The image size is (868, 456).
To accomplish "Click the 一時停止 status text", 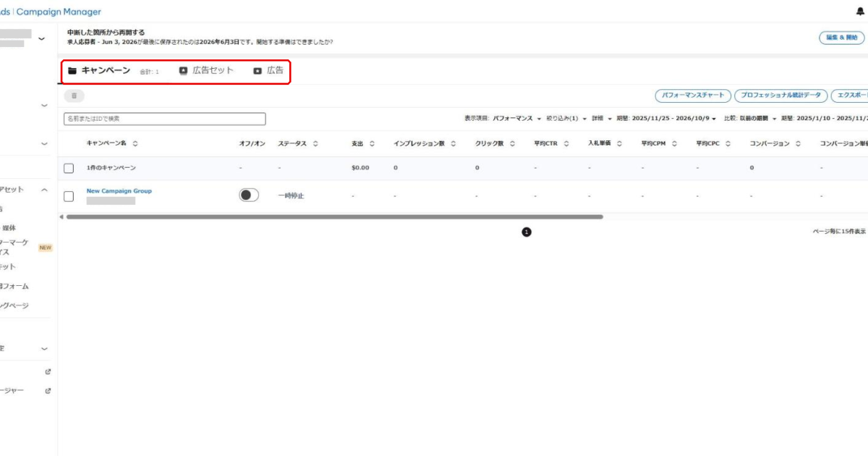I will [291, 196].
